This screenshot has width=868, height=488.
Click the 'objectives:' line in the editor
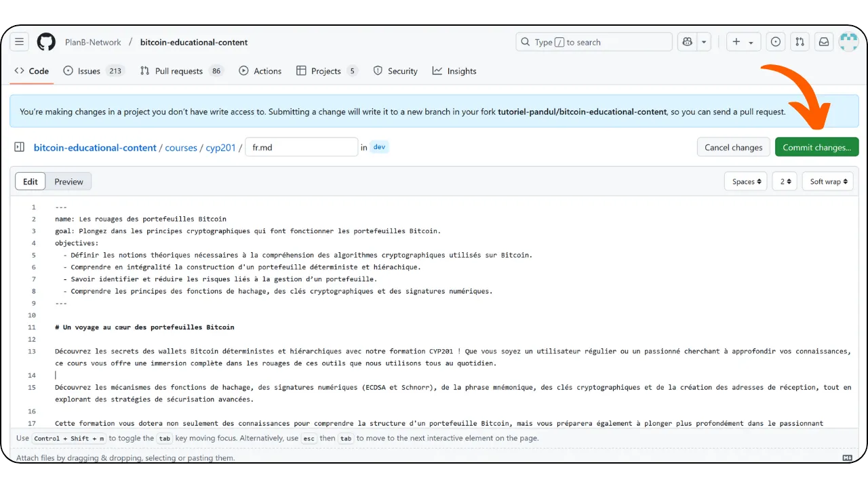pos(77,243)
